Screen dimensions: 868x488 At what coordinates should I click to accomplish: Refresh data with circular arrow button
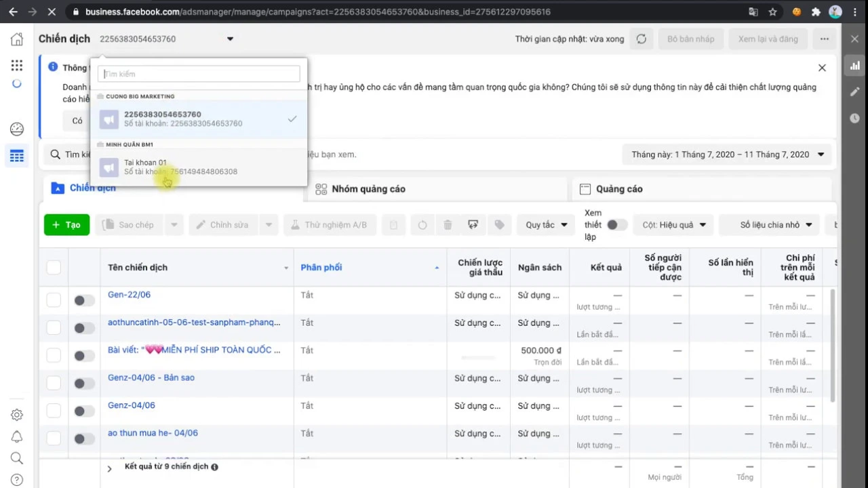tap(641, 39)
